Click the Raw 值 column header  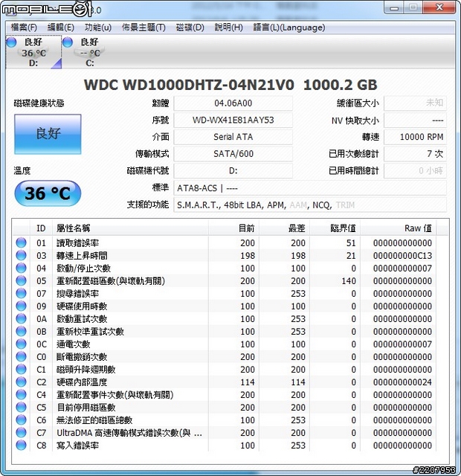tap(399, 228)
